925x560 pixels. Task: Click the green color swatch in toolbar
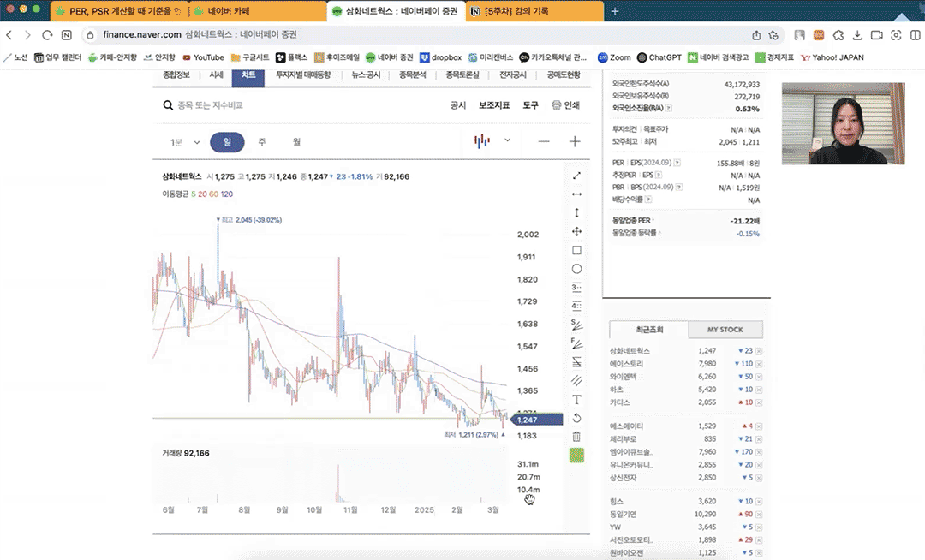tap(576, 456)
